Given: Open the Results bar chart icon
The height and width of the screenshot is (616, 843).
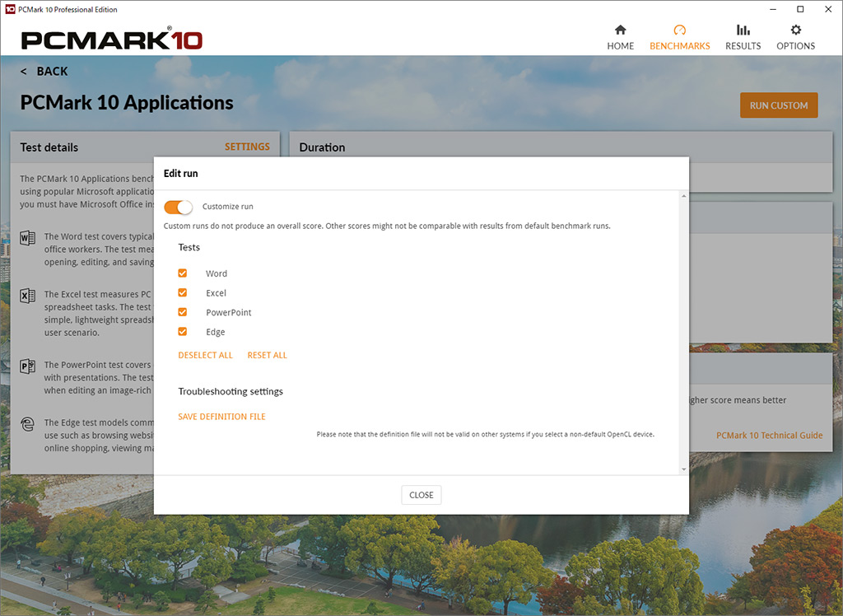Looking at the screenshot, I should click(743, 30).
